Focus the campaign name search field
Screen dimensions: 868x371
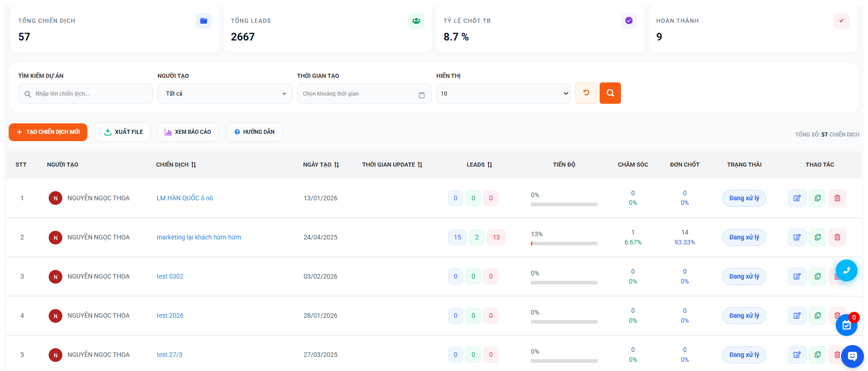pyautogui.click(x=91, y=94)
